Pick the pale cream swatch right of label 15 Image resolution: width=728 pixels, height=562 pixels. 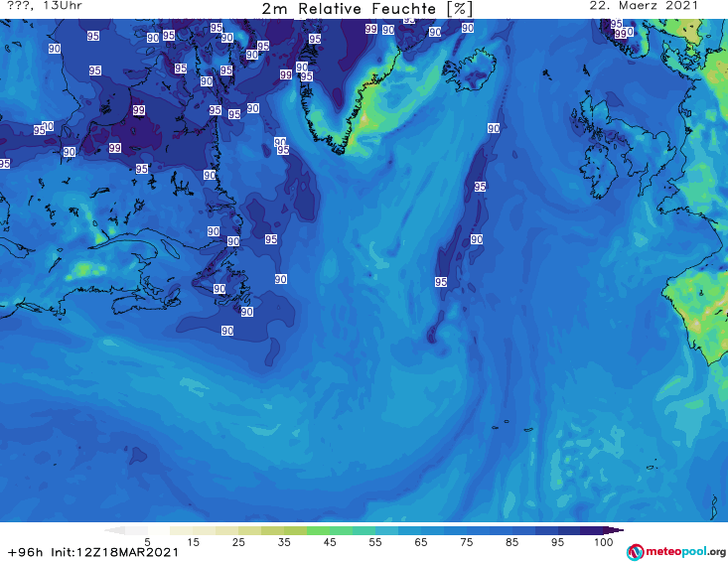pos(205,531)
